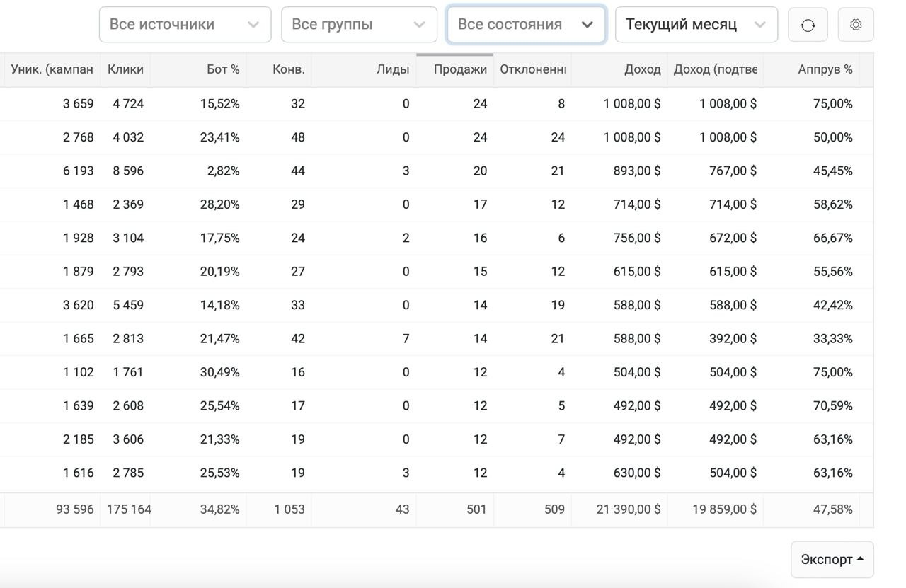Click the bot percentage '28,20%'
The image size is (906, 588).
(x=220, y=204)
